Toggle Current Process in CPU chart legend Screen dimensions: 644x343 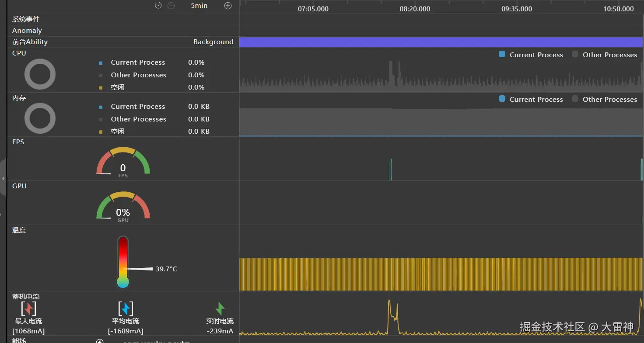point(531,55)
